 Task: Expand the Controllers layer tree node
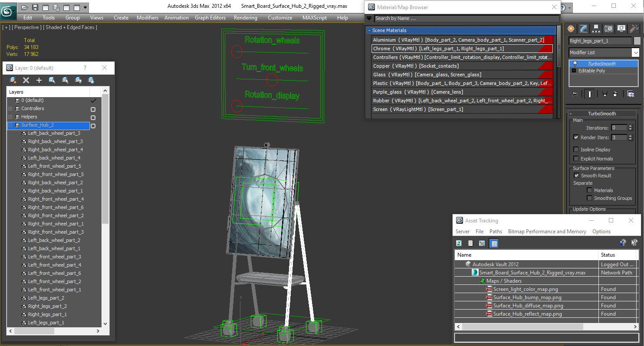click(x=10, y=109)
